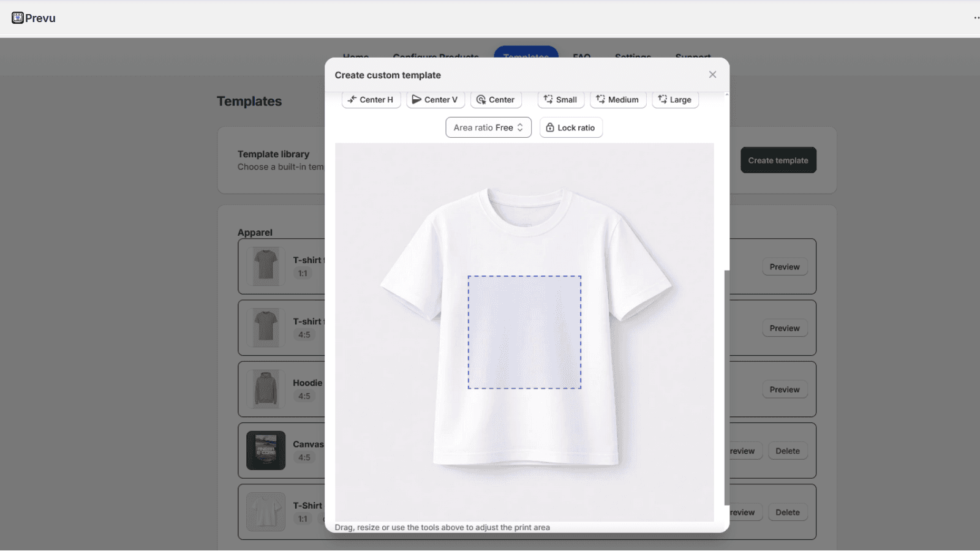Preview the top T-shirt 1:1 template

[785, 266]
